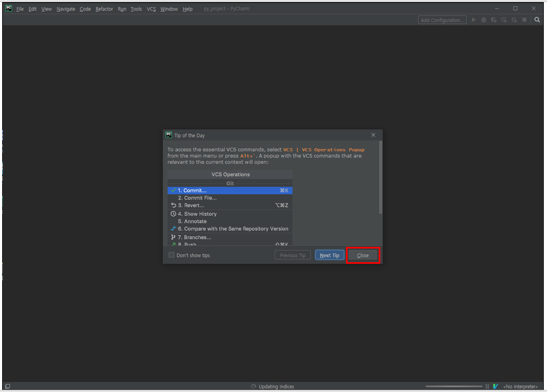Pause indexing with the pause icon
Image resolution: width=547 pixels, height=392 pixels.
(487, 386)
